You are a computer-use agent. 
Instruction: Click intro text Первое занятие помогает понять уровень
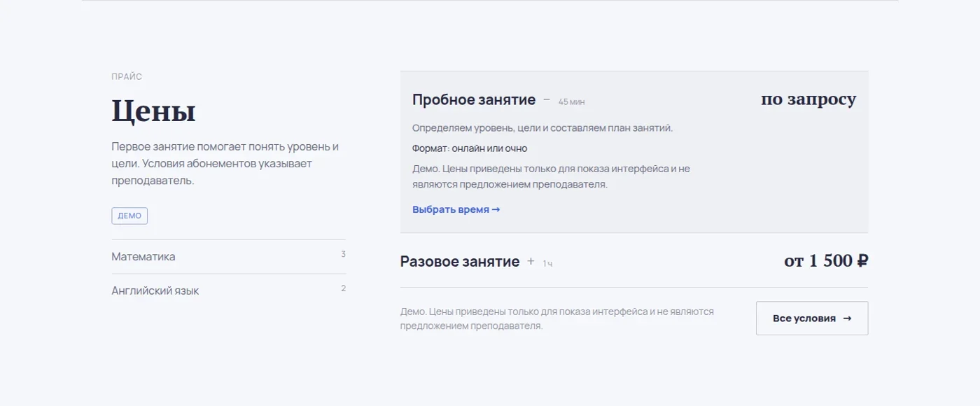click(x=225, y=164)
